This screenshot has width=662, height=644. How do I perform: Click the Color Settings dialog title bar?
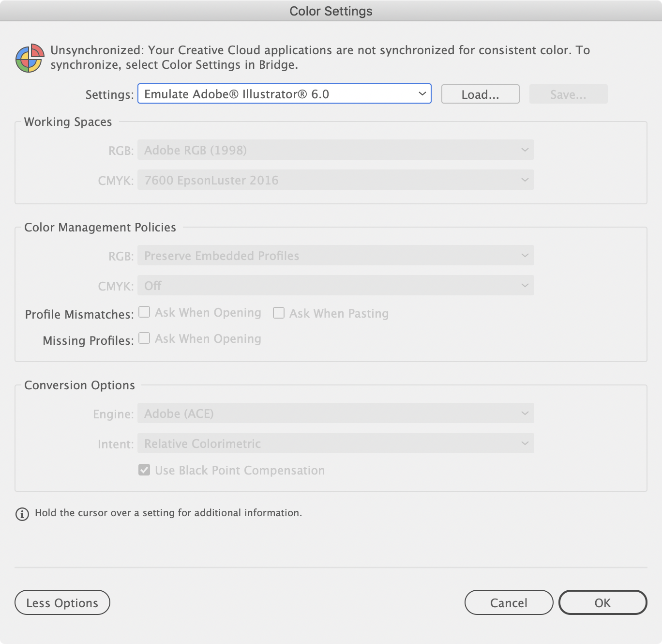tap(331, 11)
